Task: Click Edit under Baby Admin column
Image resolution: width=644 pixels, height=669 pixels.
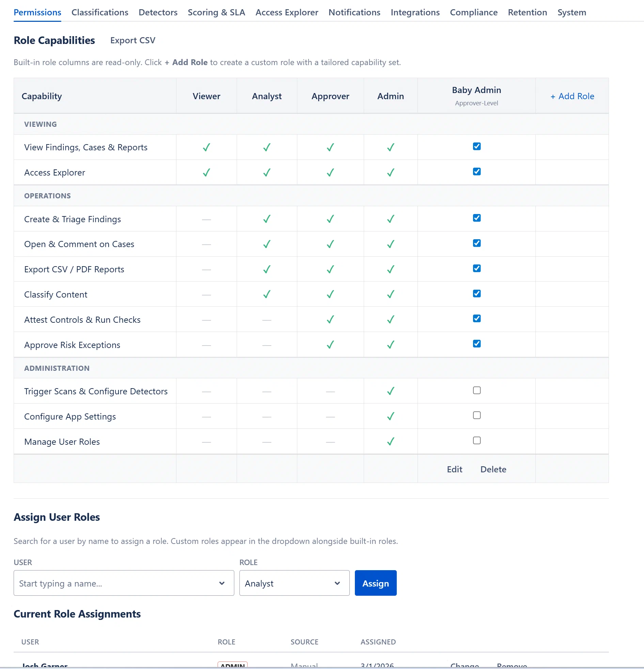Action: point(454,469)
